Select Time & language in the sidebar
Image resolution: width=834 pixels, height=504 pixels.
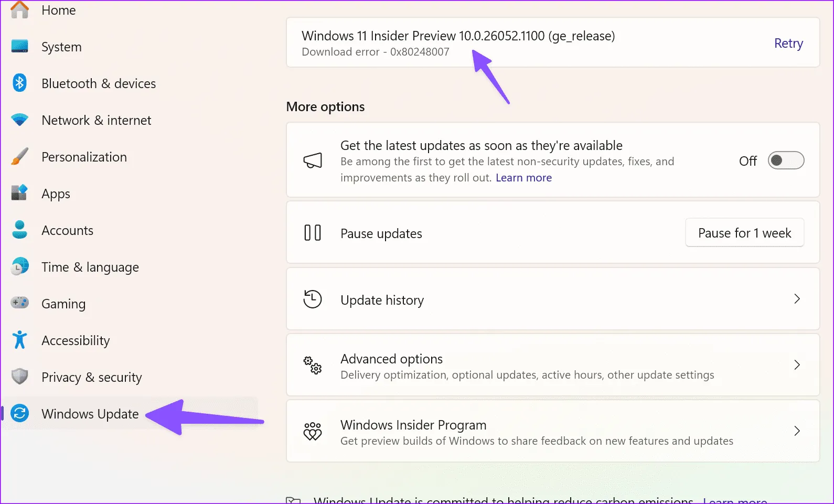(90, 267)
